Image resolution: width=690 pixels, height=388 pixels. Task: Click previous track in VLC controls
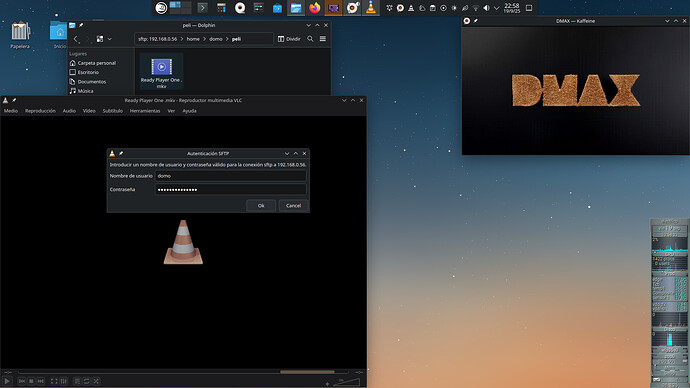click(x=22, y=381)
